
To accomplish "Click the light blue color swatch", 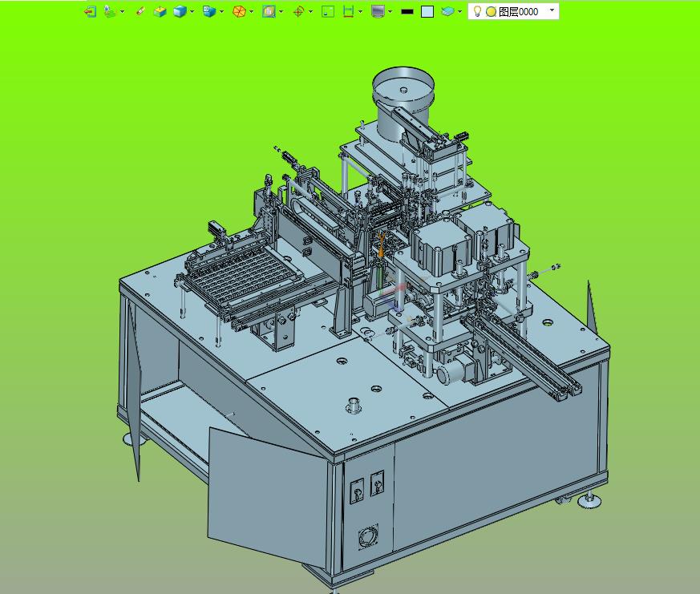I will (x=427, y=11).
